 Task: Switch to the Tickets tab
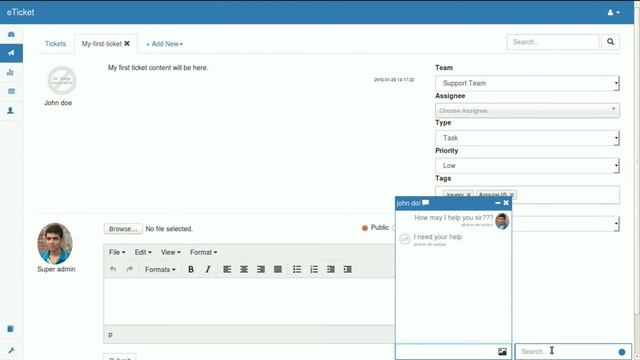pos(55,44)
